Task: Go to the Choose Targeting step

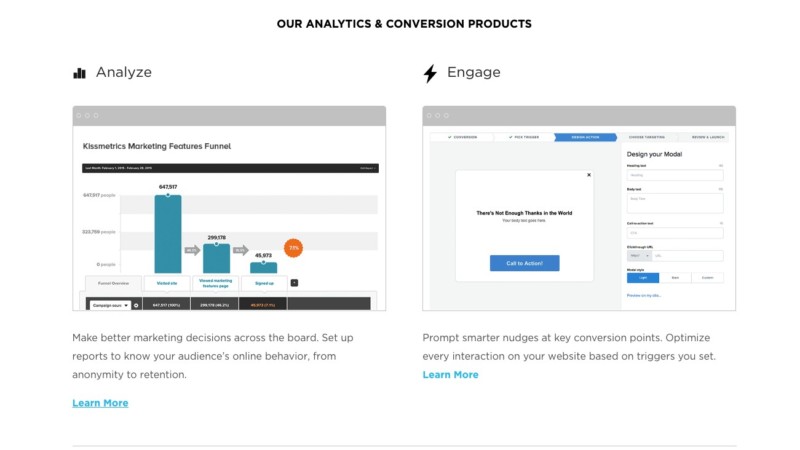Action: [x=646, y=137]
